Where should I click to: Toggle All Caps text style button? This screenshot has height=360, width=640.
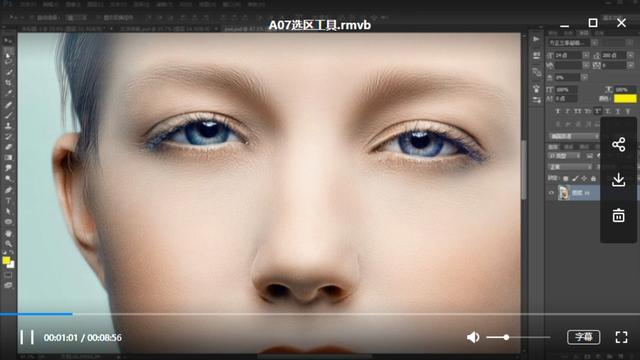[x=578, y=111]
